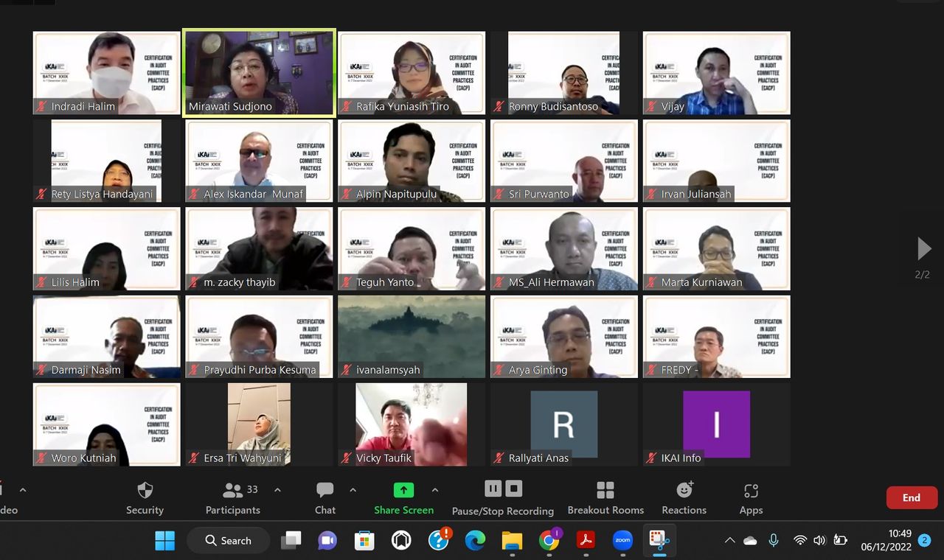Screen dimensions: 944x560
Task: Click the green Share Screen icon
Action: [403, 491]
